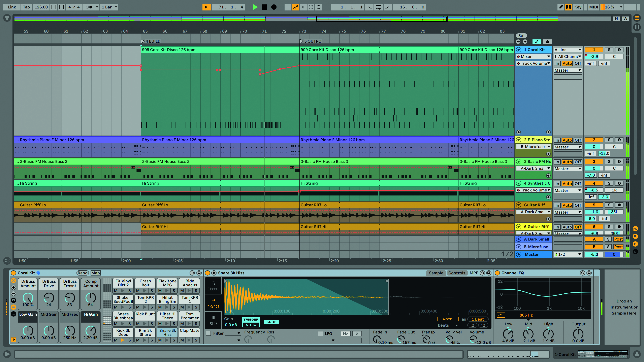Preview Kick 3k Deep pad play button
This screenshot has height=362, width=644.
pos(123,340)
